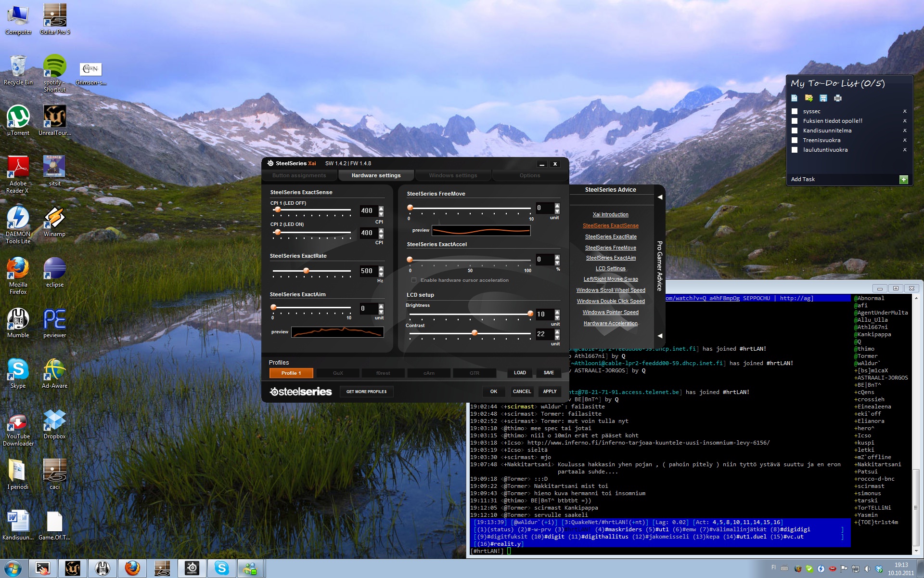
Task: Click the open folder icon in To-Do List
Action: (x=808, y=98)
